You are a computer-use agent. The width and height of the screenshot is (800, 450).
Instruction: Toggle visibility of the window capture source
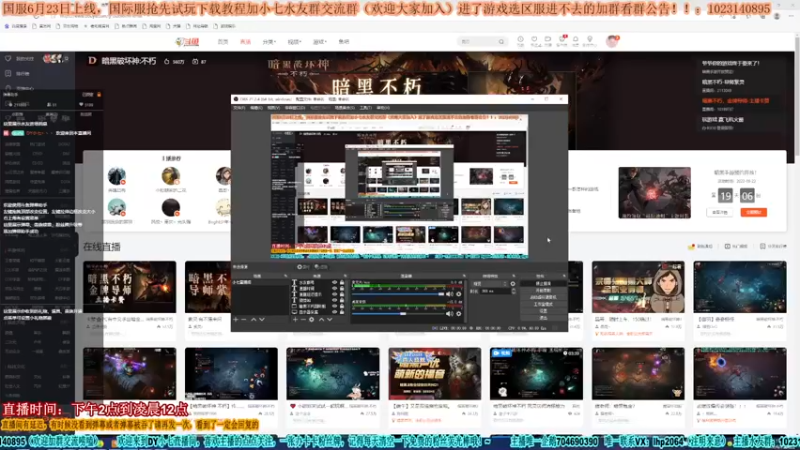[335, 306]
